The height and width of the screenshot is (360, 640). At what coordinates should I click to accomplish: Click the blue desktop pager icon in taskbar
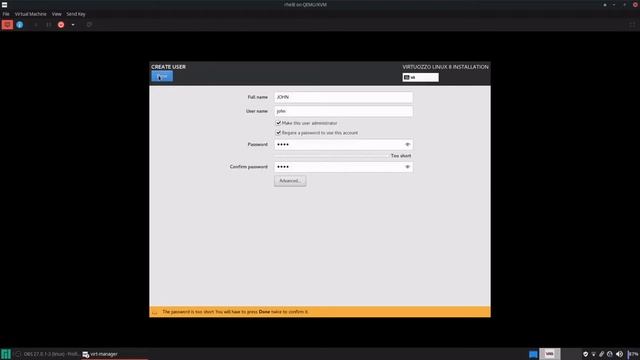tap(533, 354)
